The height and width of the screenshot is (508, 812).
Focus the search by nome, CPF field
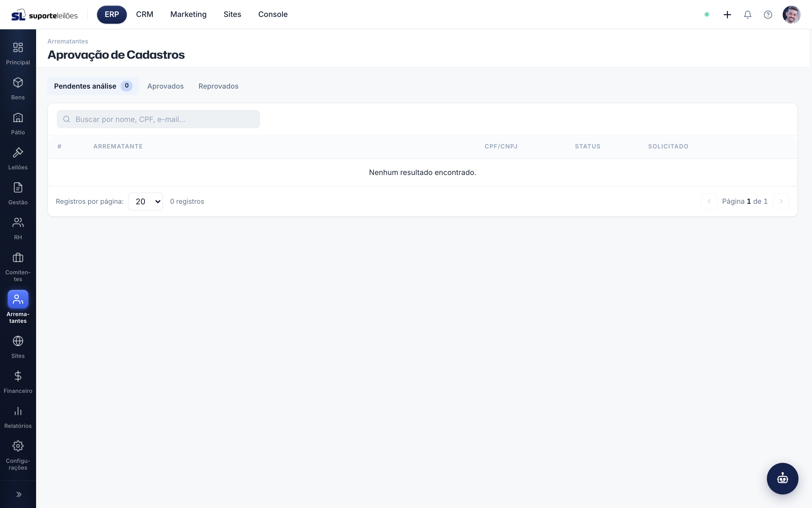click(x=158, y=119)
